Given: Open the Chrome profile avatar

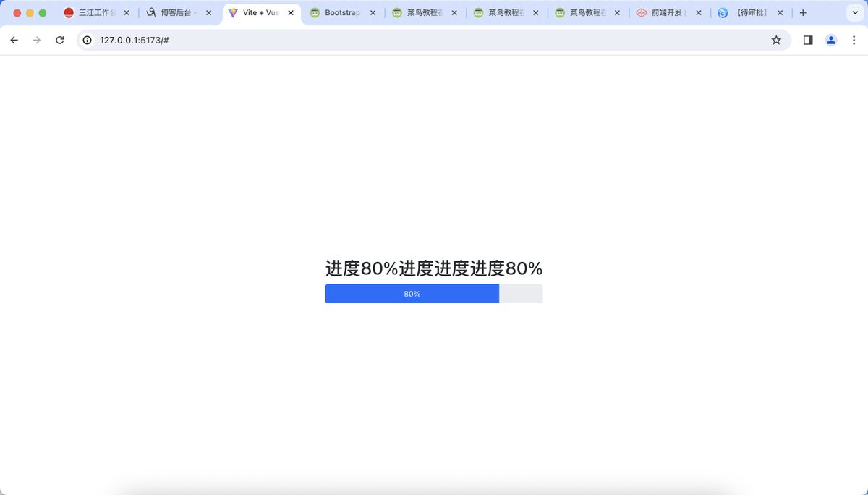Looking at the screenshot, I should point(831,41).
